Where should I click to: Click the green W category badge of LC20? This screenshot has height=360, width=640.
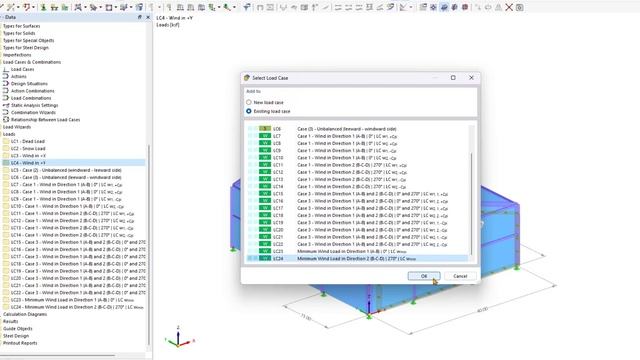point(265,230)
